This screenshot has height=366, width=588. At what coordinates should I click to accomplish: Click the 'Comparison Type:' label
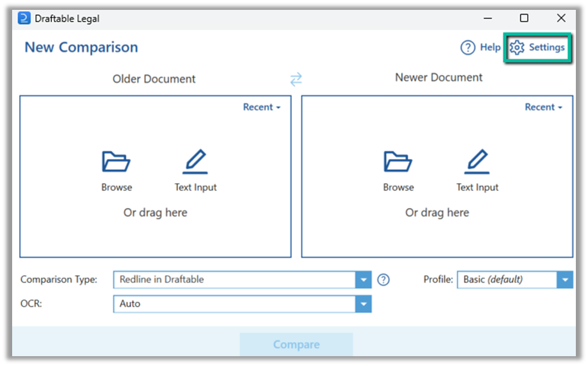click(59, 279)
